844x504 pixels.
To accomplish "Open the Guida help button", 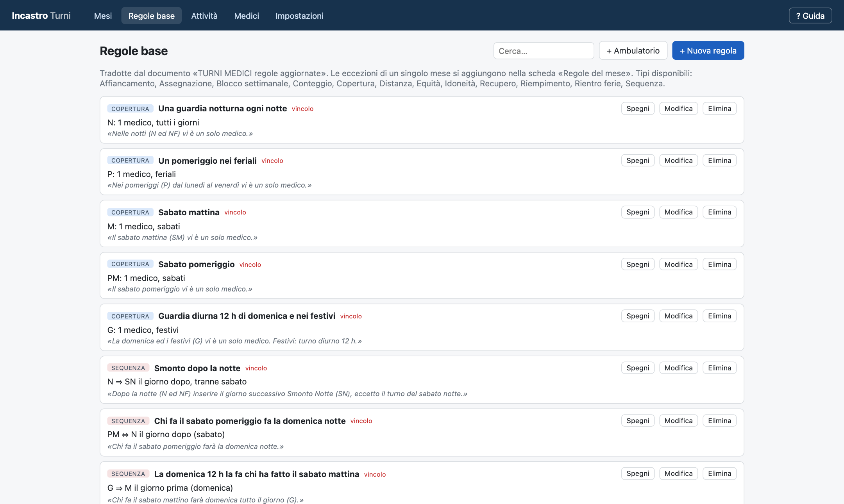I will pos(810,16).
